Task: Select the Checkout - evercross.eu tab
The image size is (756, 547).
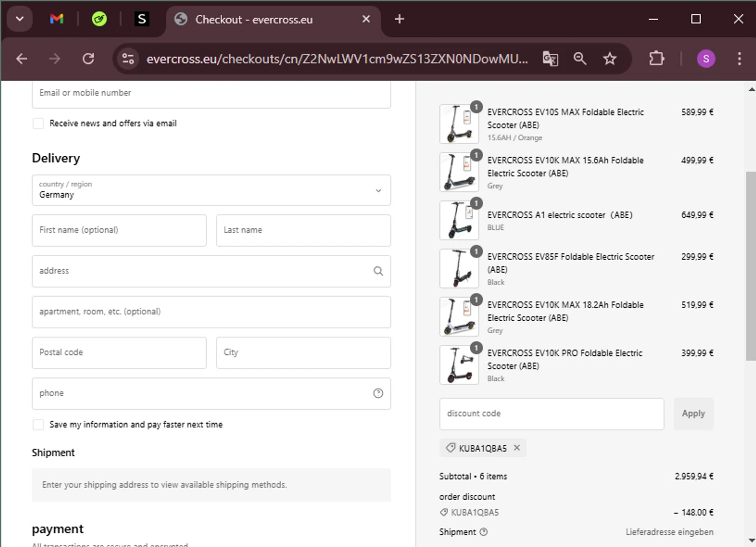Action: (272, 20)
